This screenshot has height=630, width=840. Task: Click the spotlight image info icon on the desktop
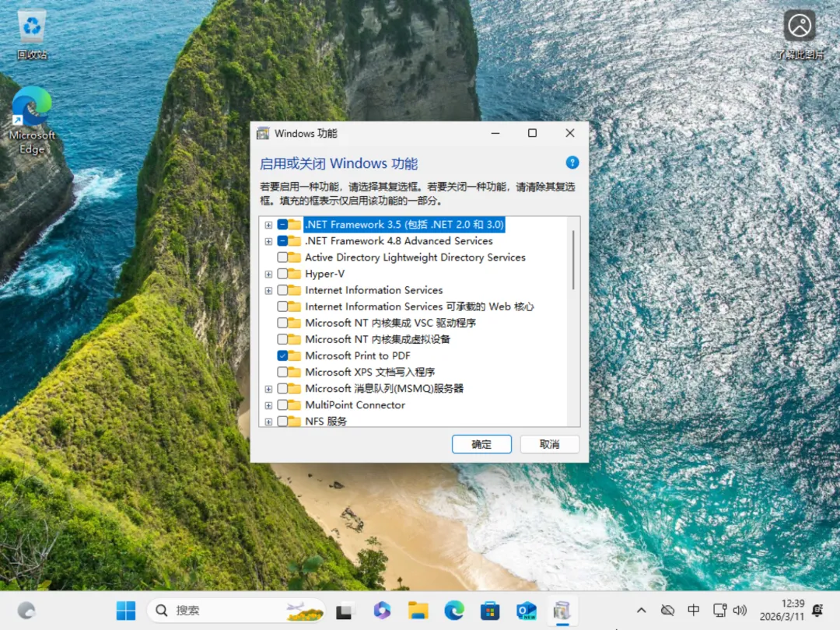coord(800,34)
